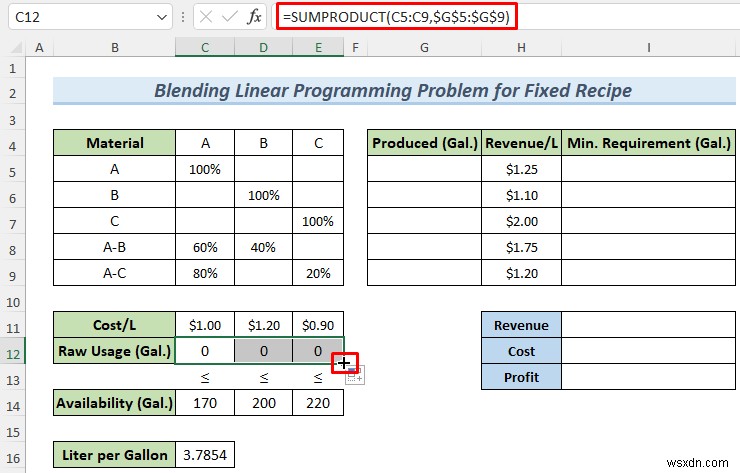Select cell C12 containing 0

(205, 351)
